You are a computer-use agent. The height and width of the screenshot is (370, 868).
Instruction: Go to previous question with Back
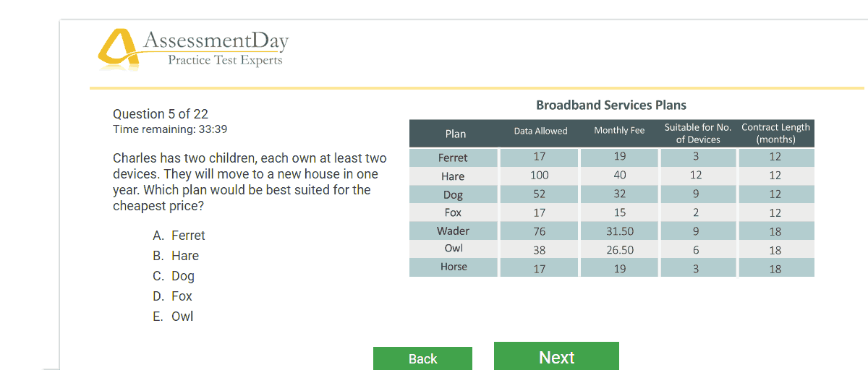pos(422,358)
